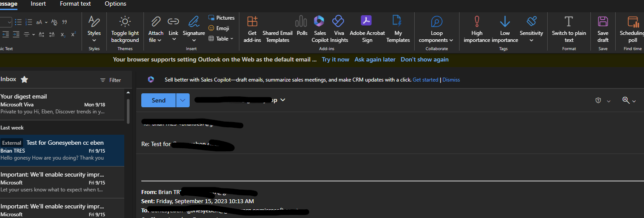Insert an Emoji
This screenshot has height=218, width=644.
pyautogui.click(x=219, y=28)
